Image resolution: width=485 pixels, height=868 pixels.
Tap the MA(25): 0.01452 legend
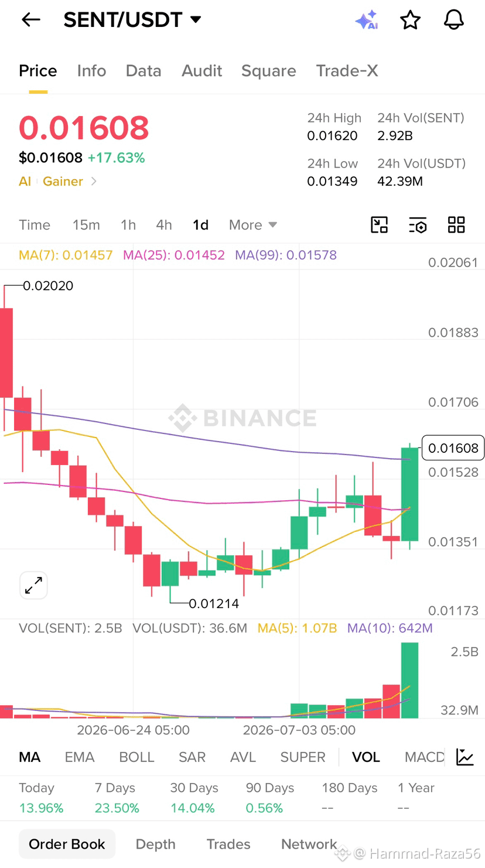174,255
